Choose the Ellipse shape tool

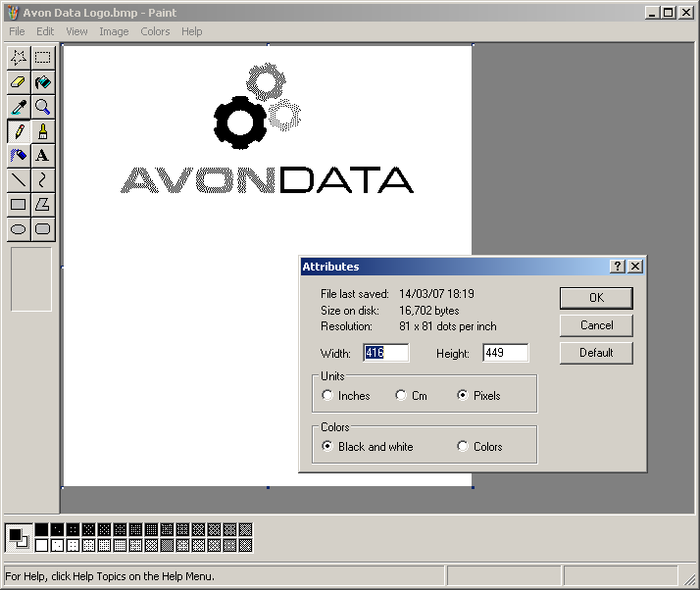pos(19,229)
